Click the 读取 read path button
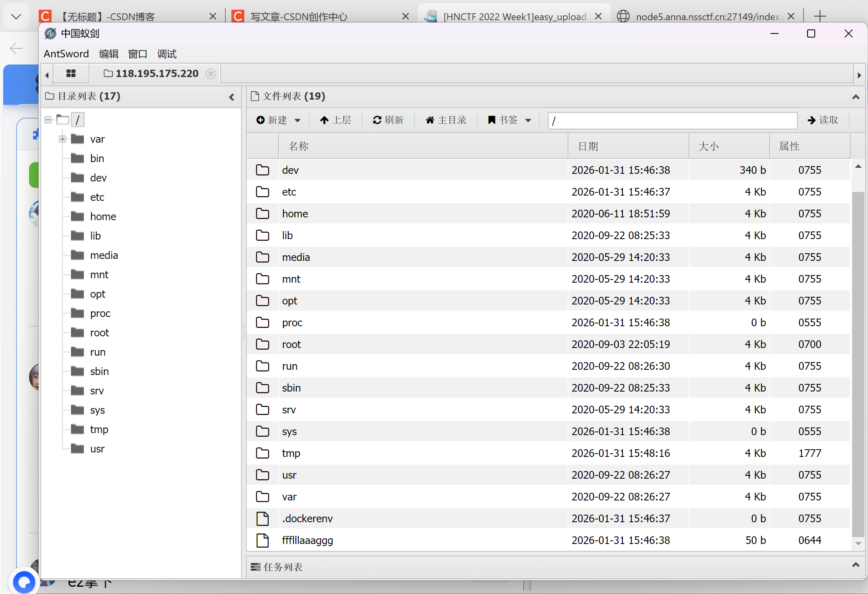 [823, 120]
